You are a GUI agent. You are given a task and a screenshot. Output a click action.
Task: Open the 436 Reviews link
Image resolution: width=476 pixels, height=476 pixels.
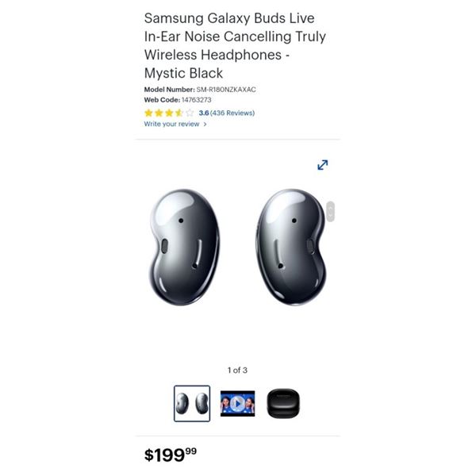click(x=232, y=113)
